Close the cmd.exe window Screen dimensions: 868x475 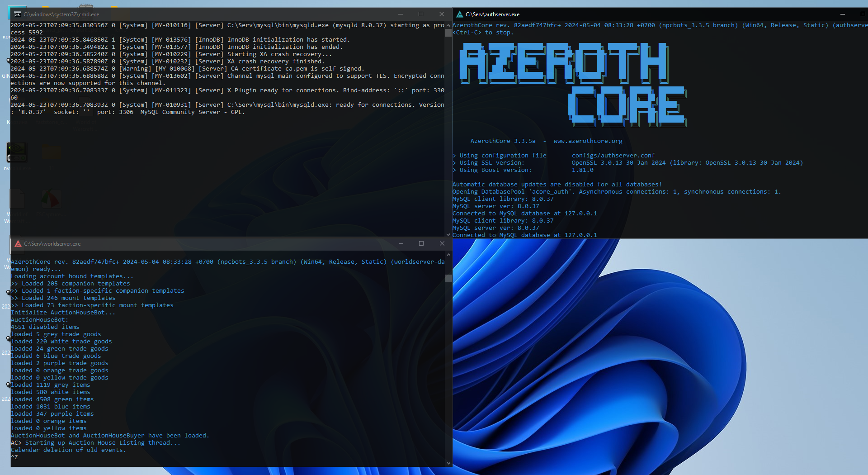pos(442,14)
